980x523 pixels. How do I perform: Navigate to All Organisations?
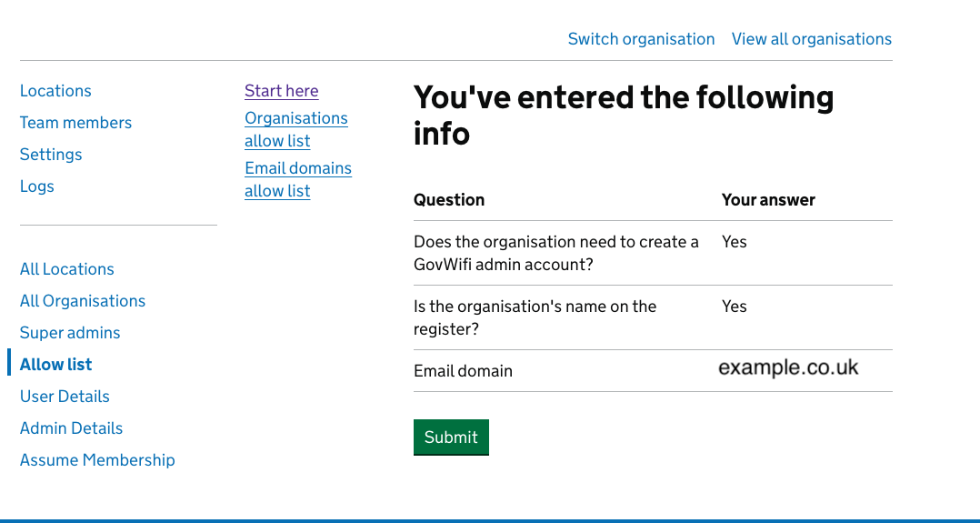pyautogui.click(x=83, y=301)
